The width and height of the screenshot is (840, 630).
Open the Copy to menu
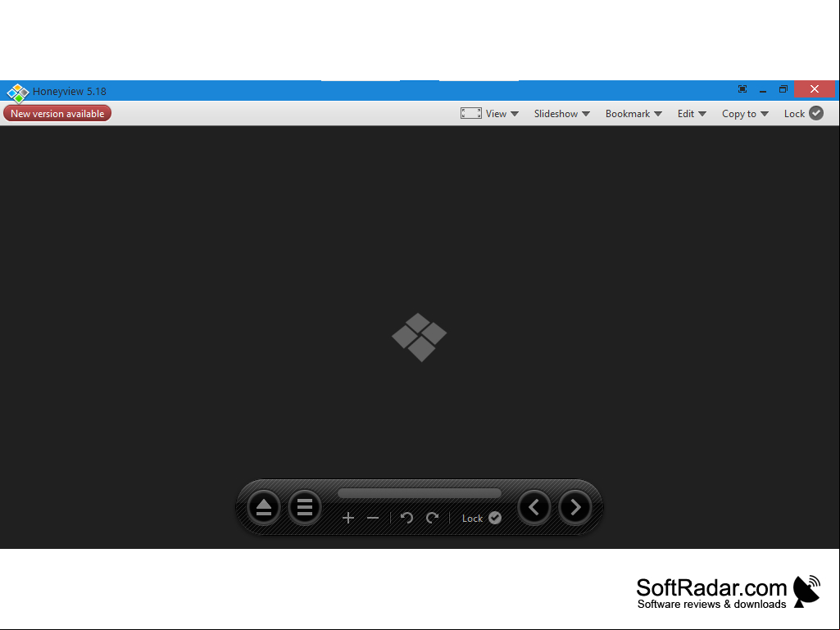(x=738, y=114)
